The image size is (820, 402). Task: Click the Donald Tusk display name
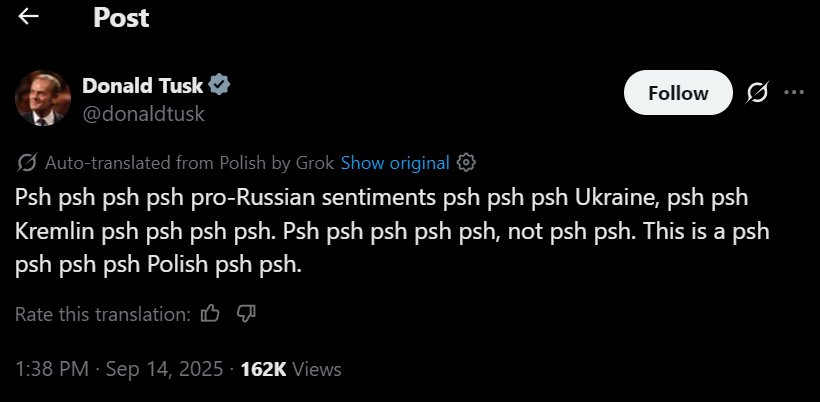point(142,85)
